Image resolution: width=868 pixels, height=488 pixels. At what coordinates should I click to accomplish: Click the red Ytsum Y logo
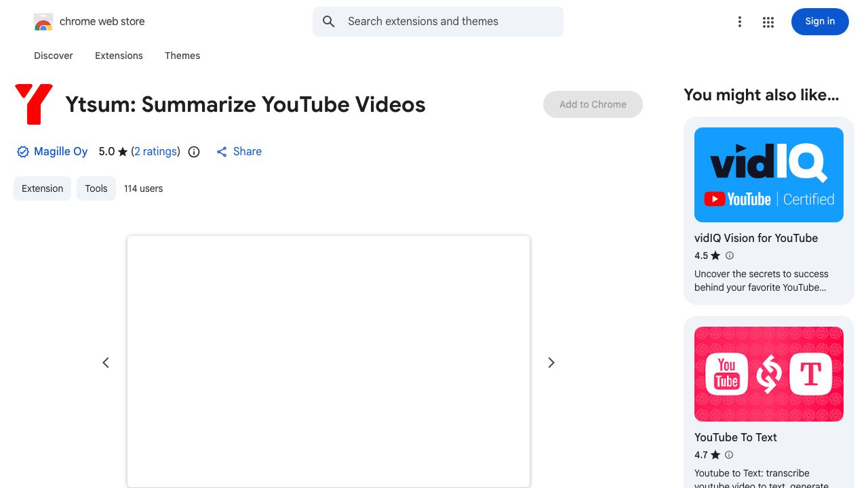pos(34,104)
